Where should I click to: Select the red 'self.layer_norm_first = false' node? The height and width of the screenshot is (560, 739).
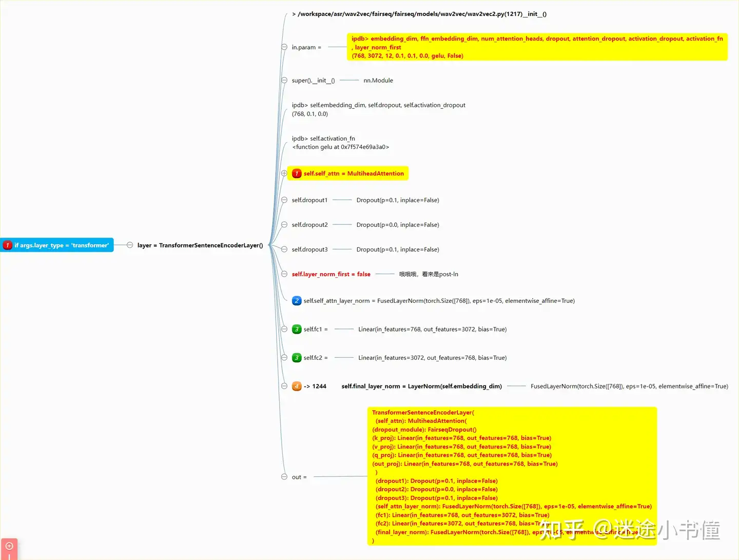331,274
